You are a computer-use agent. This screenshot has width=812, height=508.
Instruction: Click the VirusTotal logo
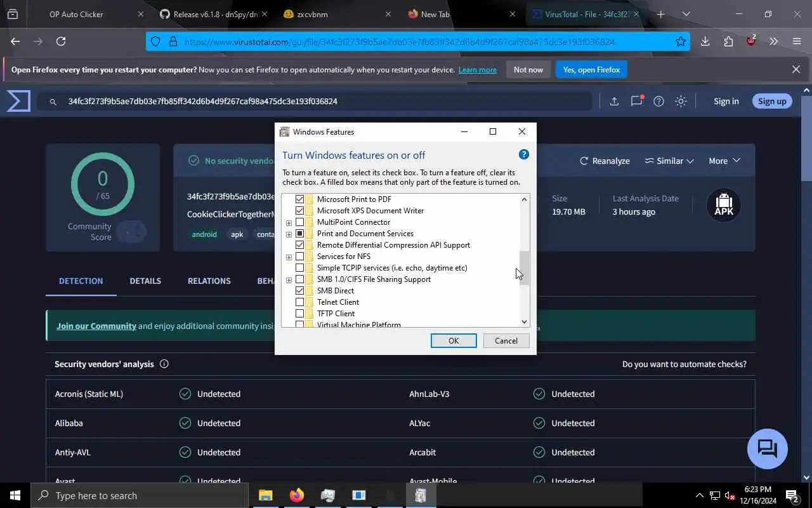pyautogui.click(x=18, y=101)
